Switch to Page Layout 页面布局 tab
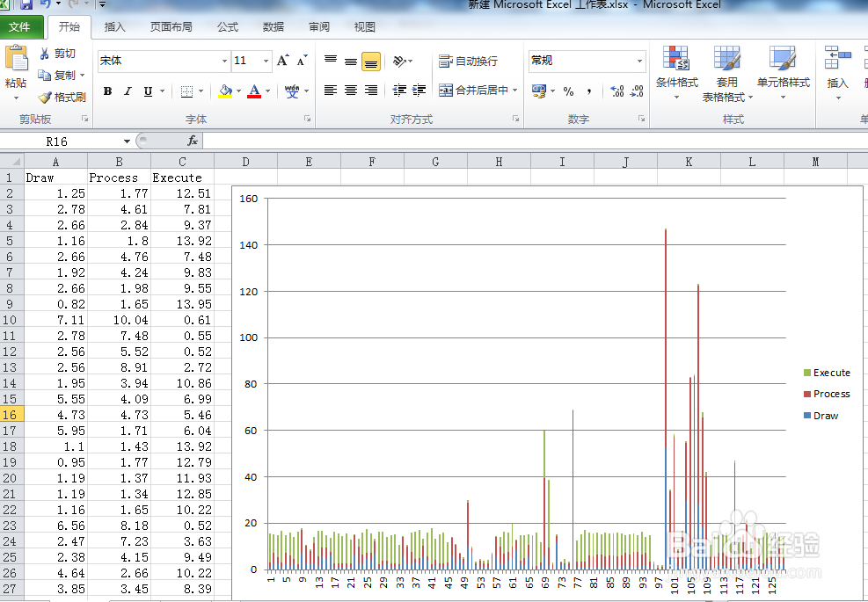 coord(171,26)
